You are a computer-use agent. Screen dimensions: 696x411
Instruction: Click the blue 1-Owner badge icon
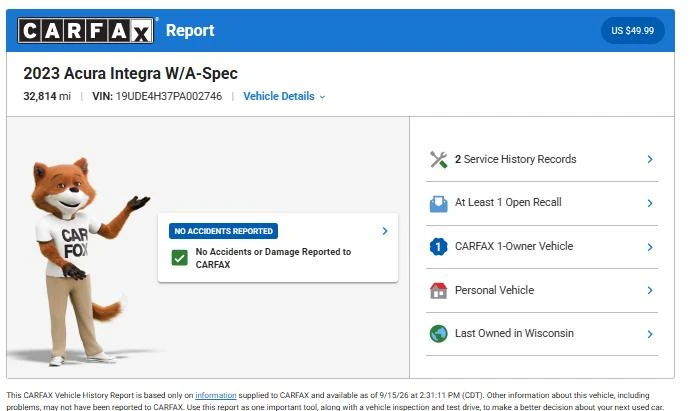click(x=439, y=247)
